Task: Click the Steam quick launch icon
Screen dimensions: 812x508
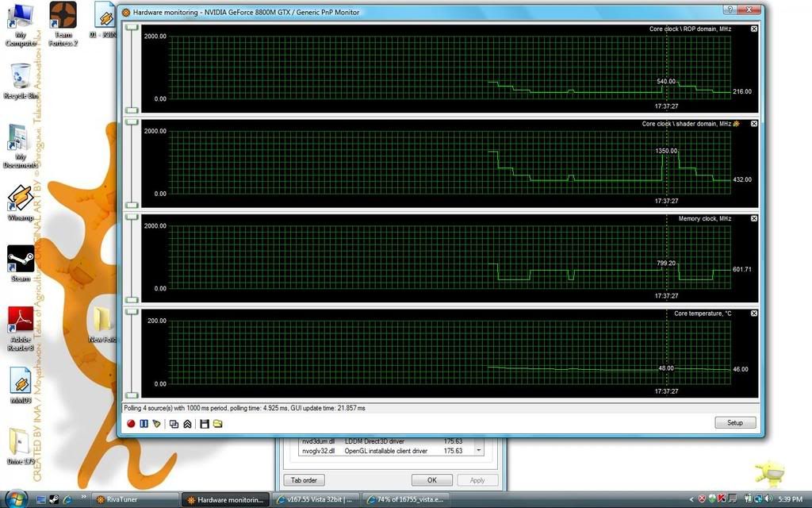Action: click(54, 500)
